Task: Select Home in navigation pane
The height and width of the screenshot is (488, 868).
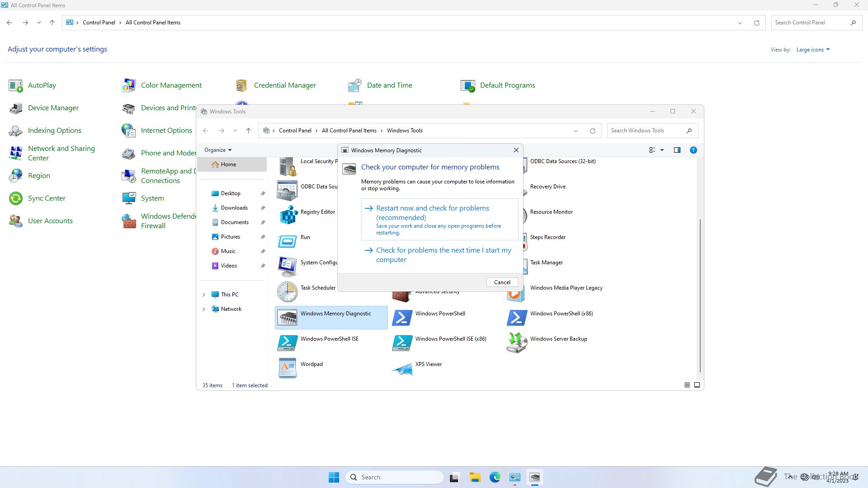Action: (232, 164)
